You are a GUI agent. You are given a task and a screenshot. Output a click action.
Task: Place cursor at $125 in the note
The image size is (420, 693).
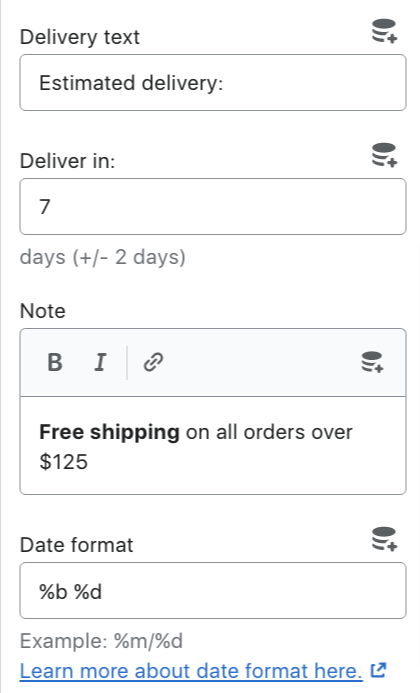click(x=64, y=462)
